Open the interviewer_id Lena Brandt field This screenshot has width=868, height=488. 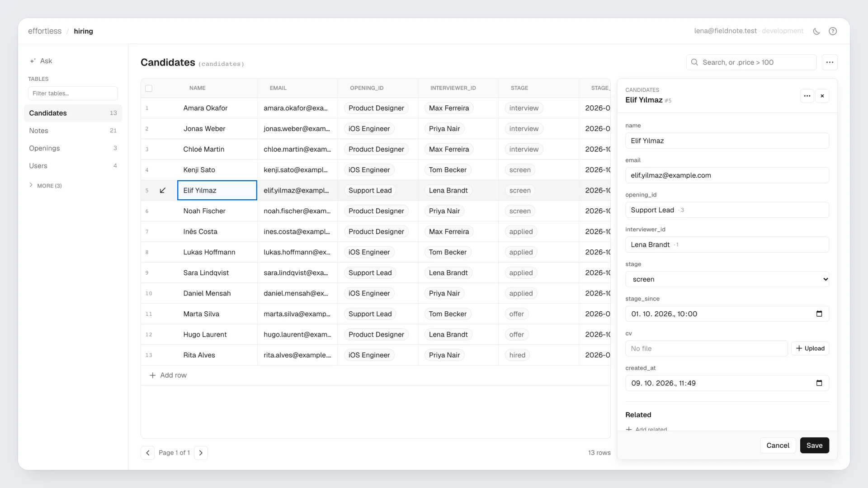(x=727, y=244)
